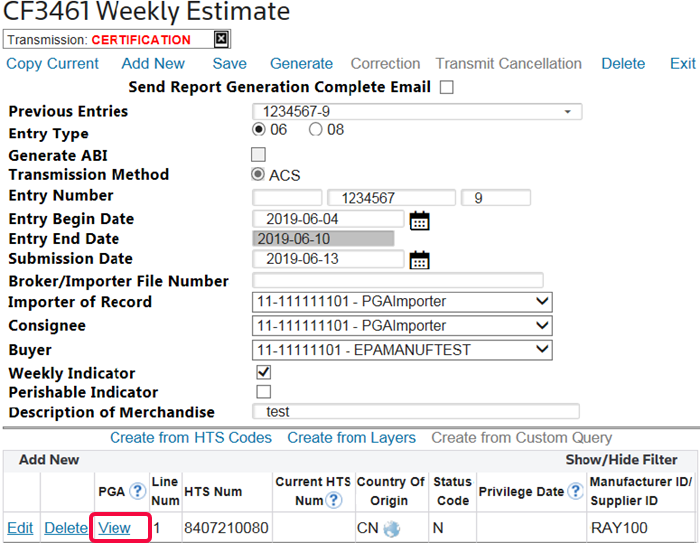Enable the Generate ABI checkbox
Image resolution: width=700 pixels, height=543 pixels.
[x=259, y=154]
